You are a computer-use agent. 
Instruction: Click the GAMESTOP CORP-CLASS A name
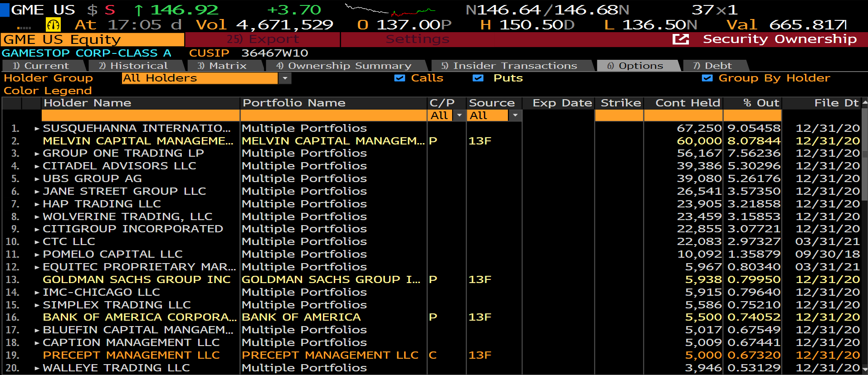coord(87,53)
